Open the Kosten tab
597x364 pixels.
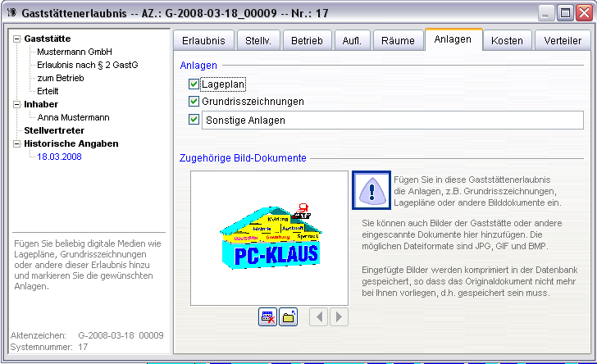coord(507,40)
